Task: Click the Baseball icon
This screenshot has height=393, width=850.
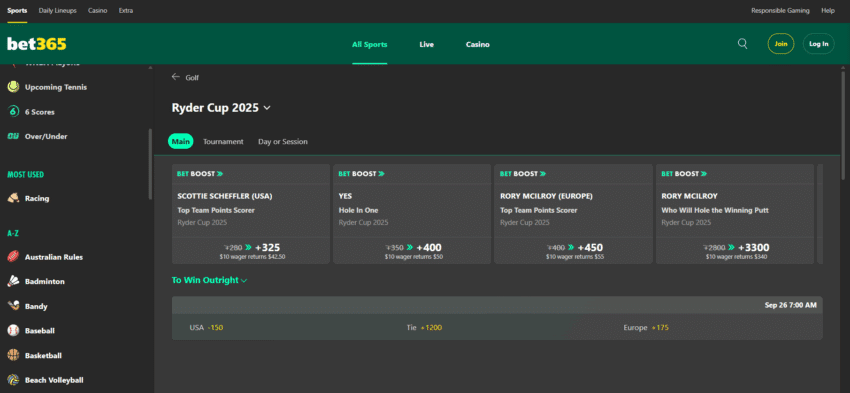Action: pos(14,331)
